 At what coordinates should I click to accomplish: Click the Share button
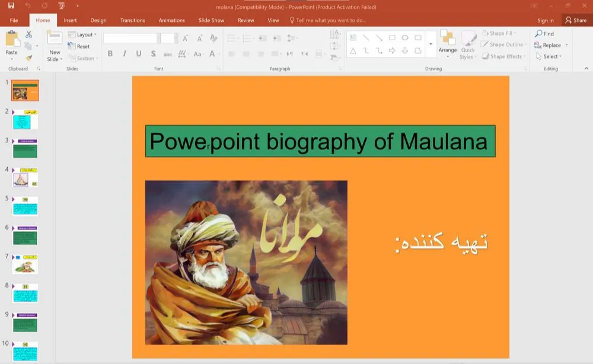click(x=576, y=20)
